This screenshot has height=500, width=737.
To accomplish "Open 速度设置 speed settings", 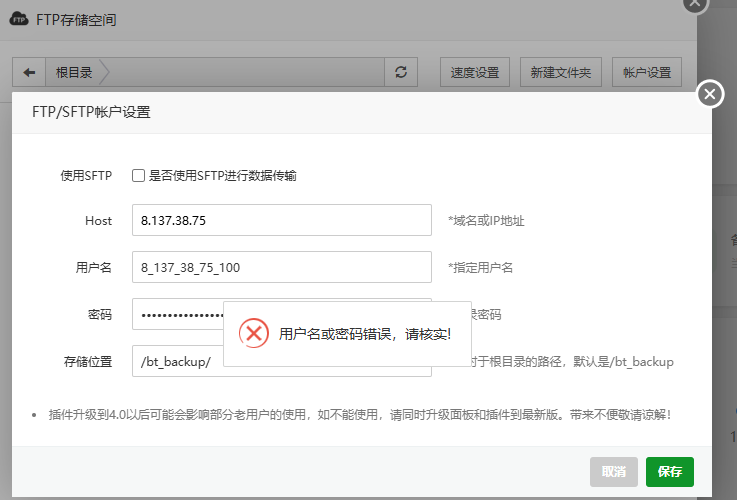I will click(x=475, y=72).
